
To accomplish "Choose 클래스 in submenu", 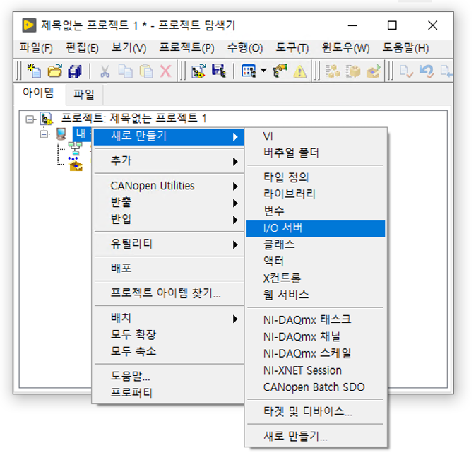I will (x=316, y=245).
